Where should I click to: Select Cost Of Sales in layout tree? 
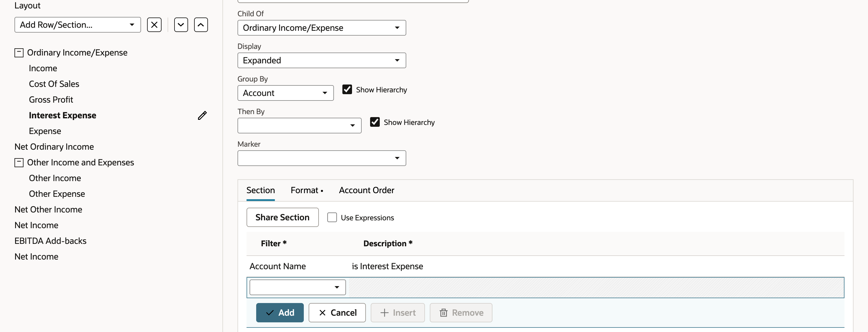point(54,84)
